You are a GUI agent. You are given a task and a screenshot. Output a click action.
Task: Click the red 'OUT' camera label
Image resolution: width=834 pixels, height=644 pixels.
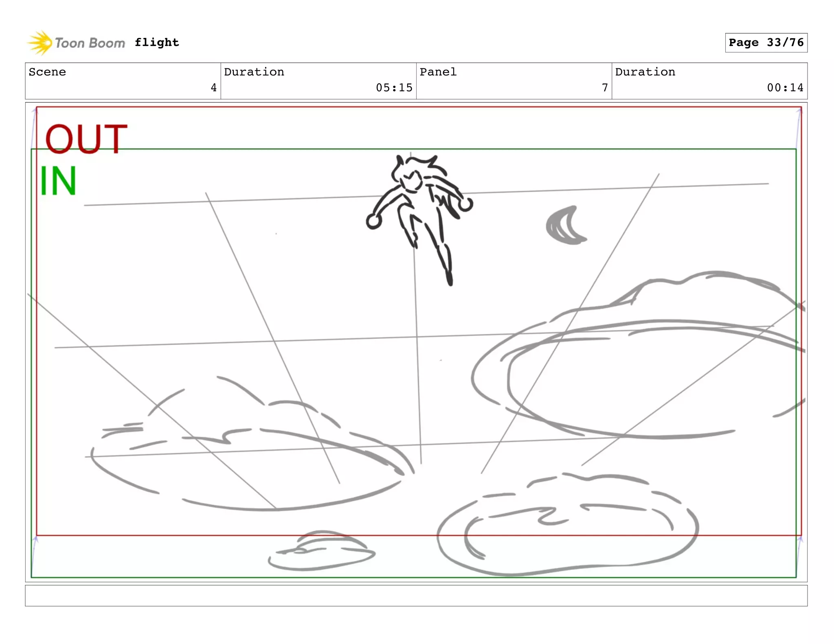86,139
